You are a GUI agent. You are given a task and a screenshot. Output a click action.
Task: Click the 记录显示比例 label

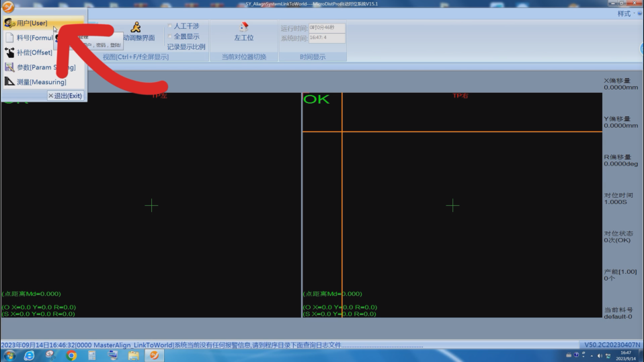[x=186, y=47]
